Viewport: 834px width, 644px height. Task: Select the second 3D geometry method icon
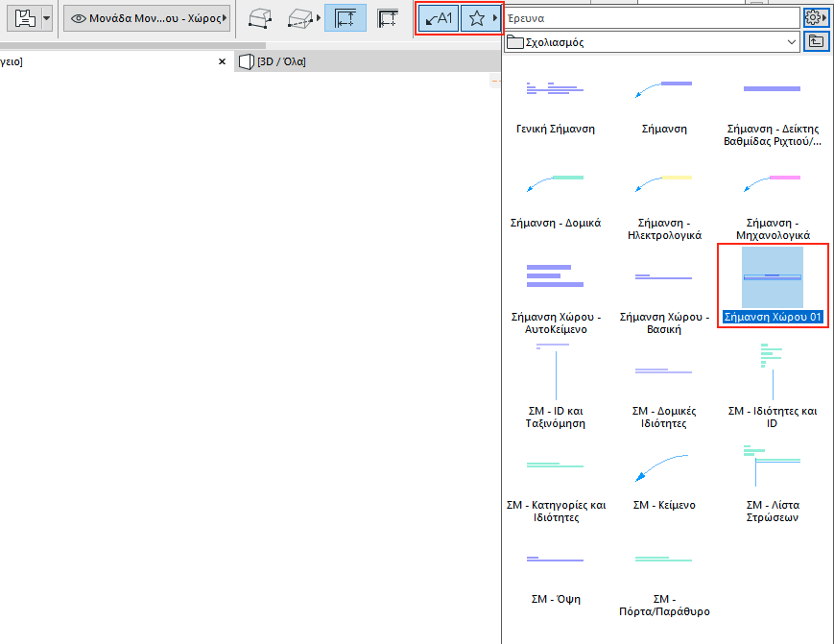click(300, 18)
